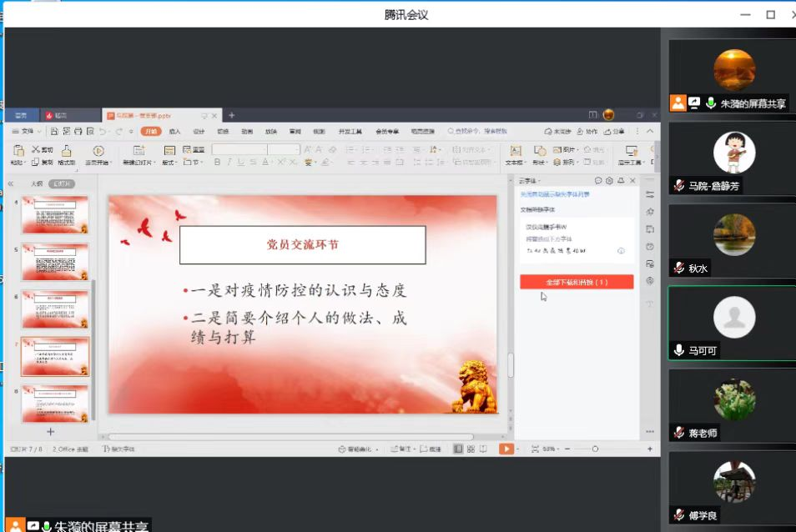Image resolution: width=796 pixels, height=532 pixels.
Task: Switch to slide sorter view
Action: [x=471, y=449]
